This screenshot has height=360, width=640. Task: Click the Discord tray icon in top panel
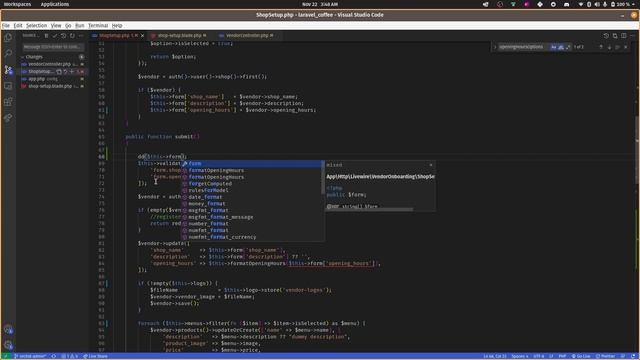point(567,4)
